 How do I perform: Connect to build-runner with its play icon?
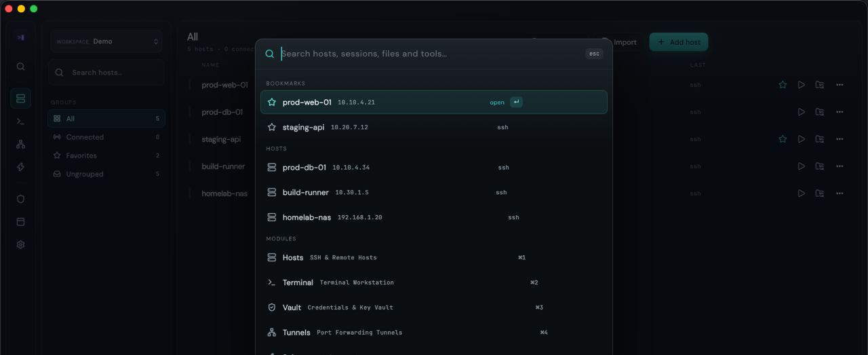click(802, 166)
